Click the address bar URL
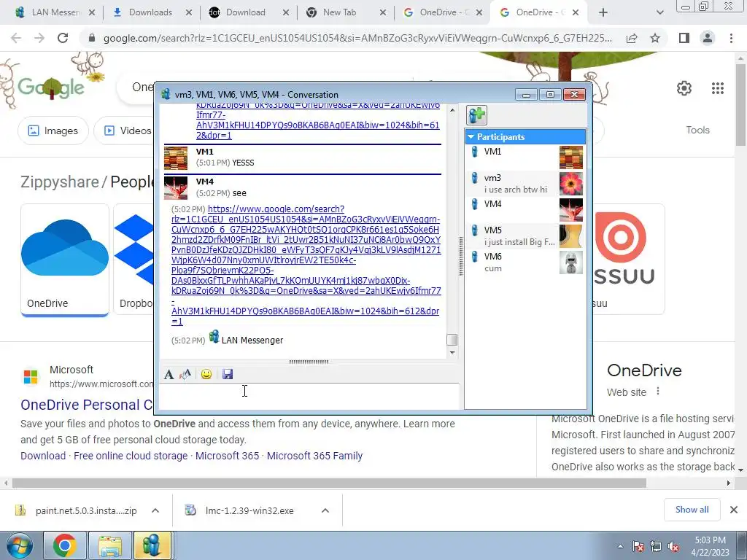747x560 pixels. coord(357,38)
